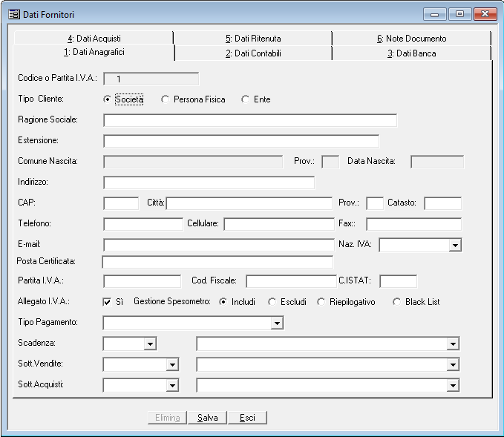This screenshot has width=504, height=437.
Task: Focus the Estensione text field
Action: pos(241,141)
